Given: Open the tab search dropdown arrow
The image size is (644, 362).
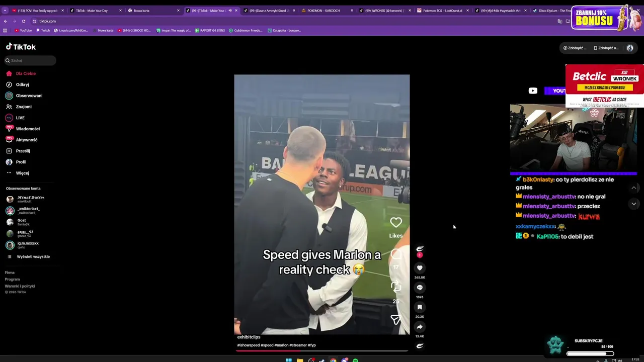Looking at the screenshot, I should (5, 11).
